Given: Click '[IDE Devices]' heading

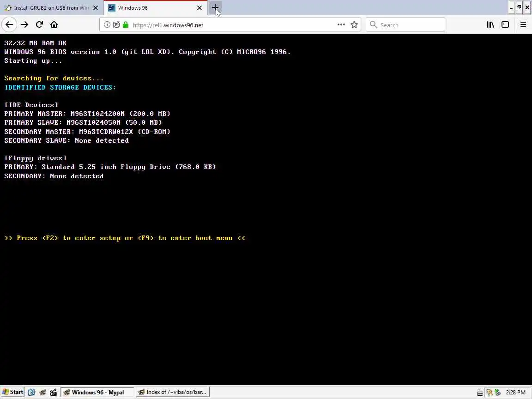Looking at the screenshot, I should [x=31, y=105].
